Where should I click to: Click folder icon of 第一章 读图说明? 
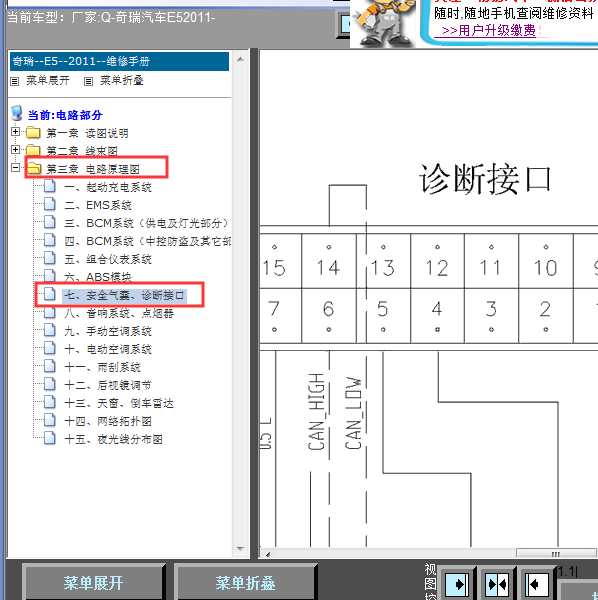point(33,132)
